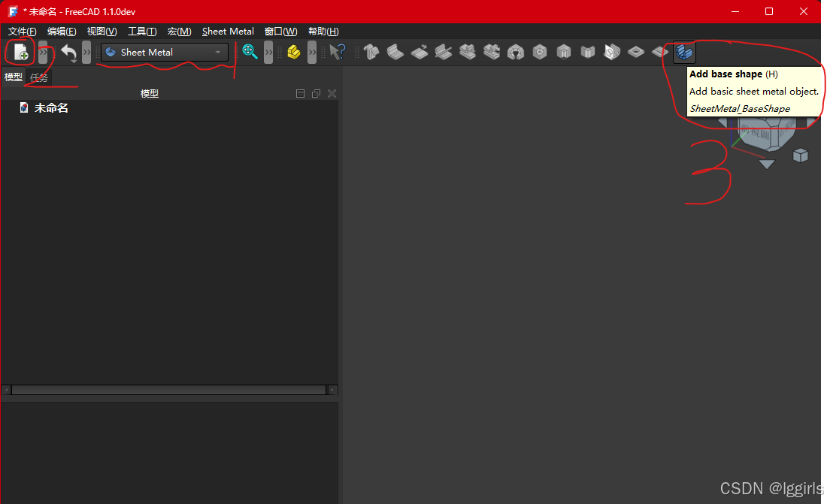Open the Sheet Metal menu
The width and height of the screenshot is (827, 504).
click(228, 32)
